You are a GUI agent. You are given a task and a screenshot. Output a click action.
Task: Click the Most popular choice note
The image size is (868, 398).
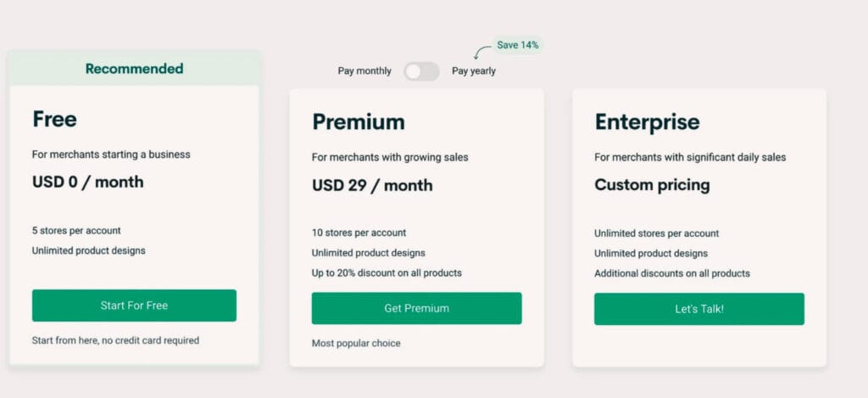(356, 343)
